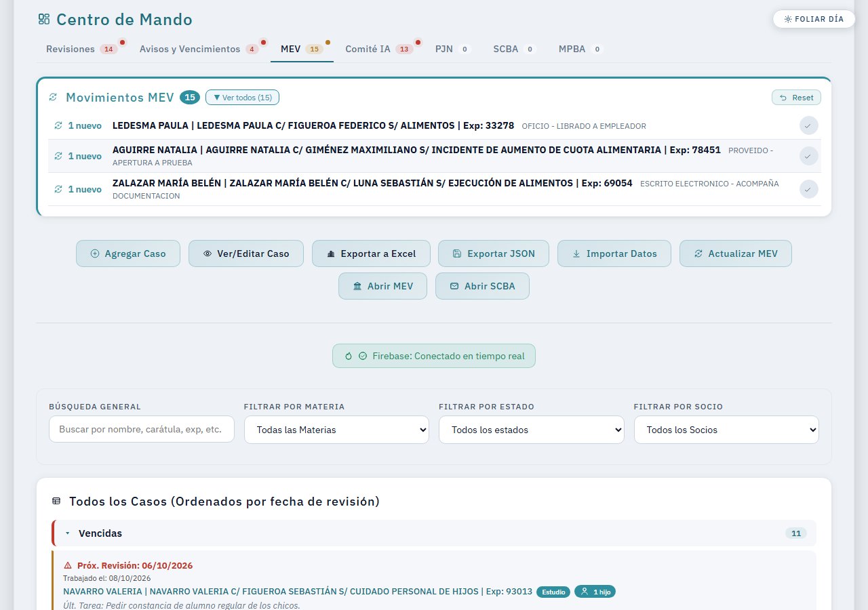Collapse the Vencidas section
Viewport: 868px width, 610px height.
[x=434, y=533]
